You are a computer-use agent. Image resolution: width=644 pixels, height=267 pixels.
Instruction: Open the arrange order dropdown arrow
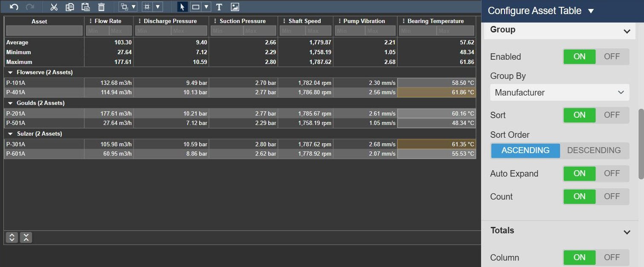133,7
